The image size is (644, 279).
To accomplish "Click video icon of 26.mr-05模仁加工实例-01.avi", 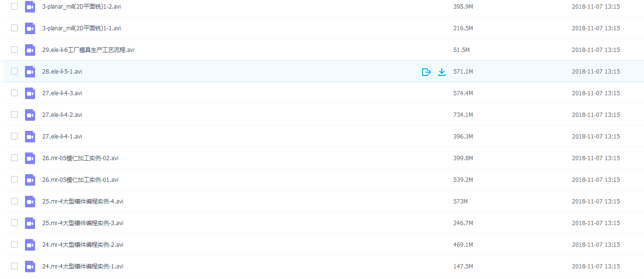I will click(x=30, y=180).
